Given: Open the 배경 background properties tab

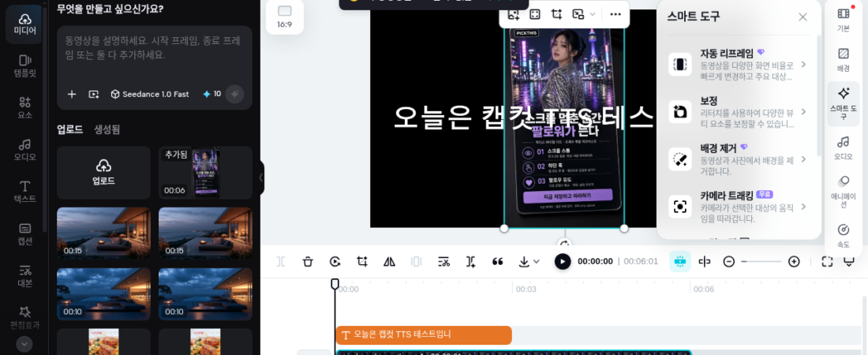Looking at the screenshot, I should point(843,59).
